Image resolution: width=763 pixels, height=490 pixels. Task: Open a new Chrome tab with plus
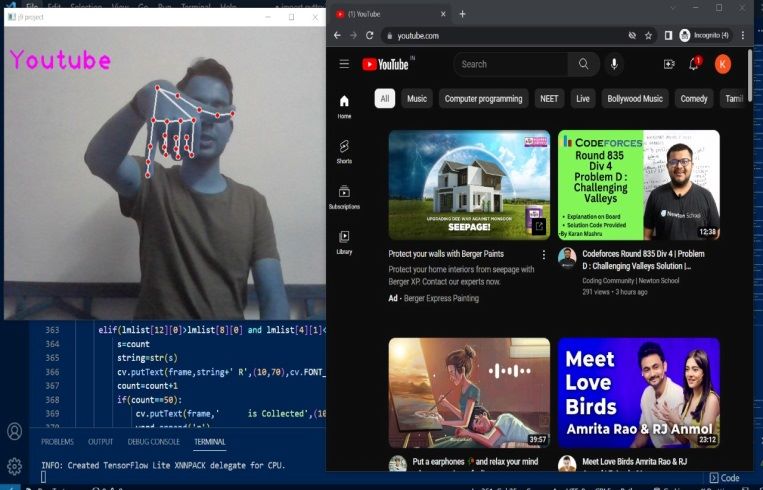pos(462,14)
